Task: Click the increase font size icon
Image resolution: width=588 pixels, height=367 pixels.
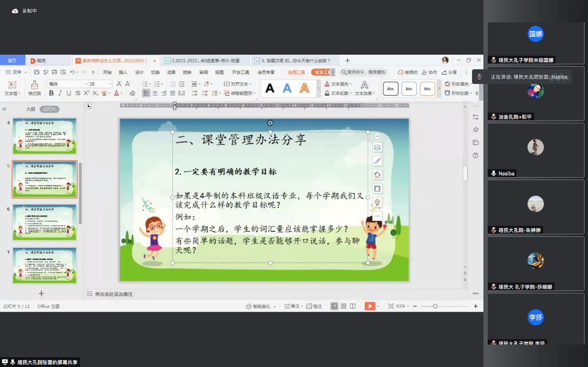Action: coord(119,84)
